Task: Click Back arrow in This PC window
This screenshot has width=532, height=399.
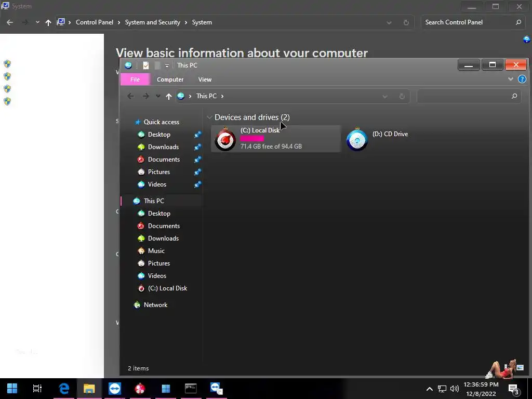Action: tap(130, 96)
